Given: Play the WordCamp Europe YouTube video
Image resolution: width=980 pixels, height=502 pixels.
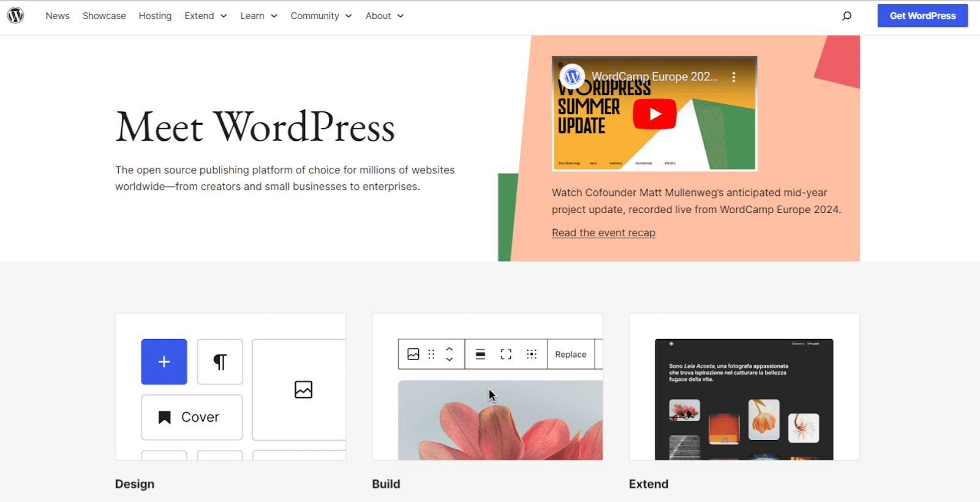Looking at the screenshot, I should click(x=654, y=114).
